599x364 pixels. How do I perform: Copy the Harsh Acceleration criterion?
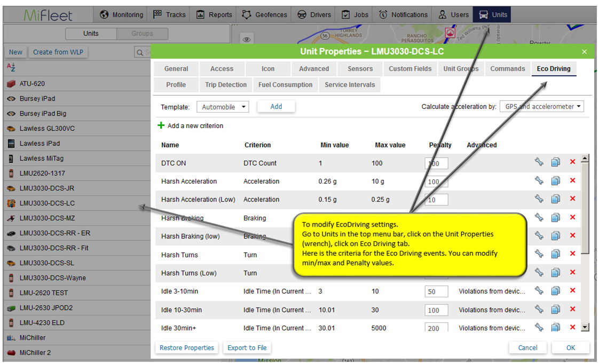pyautogui.click(x=555, y=181)
